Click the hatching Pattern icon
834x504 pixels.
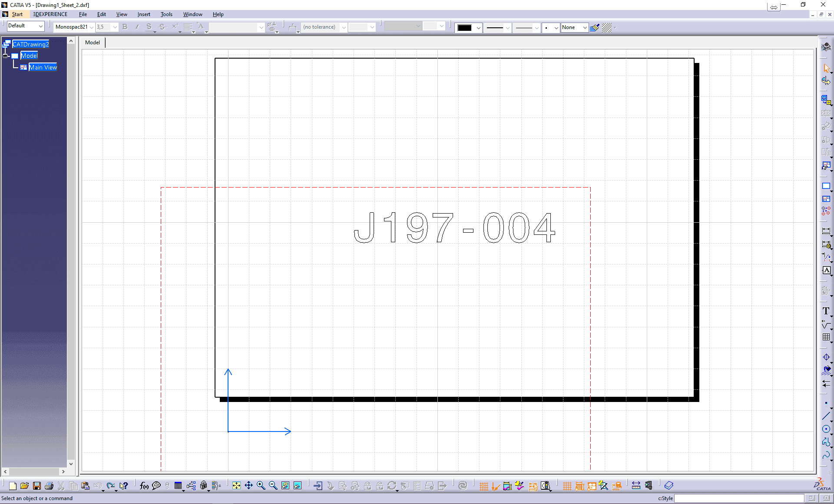pyautogui.click(x=608, y=27)
